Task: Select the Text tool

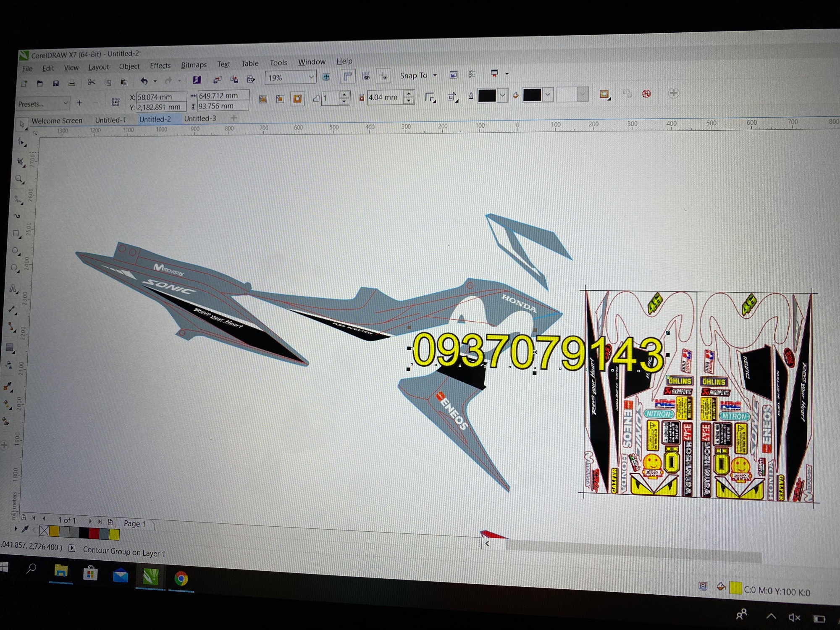Action: pos(13,289)
